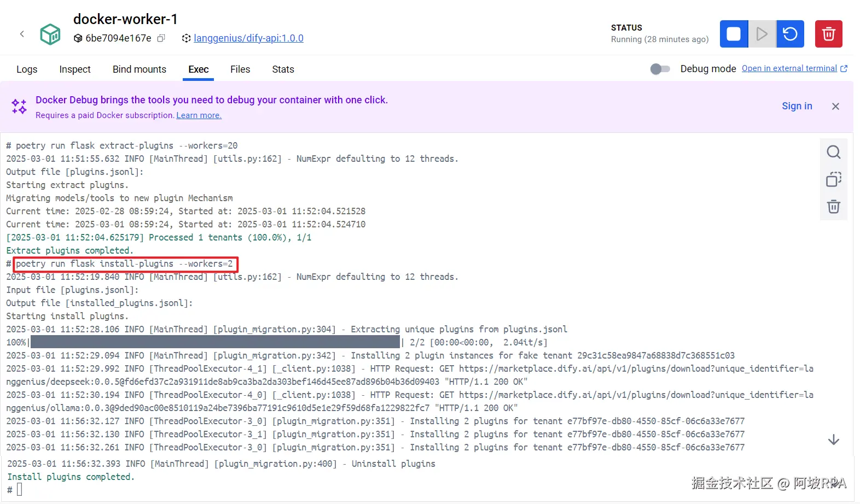Click the terminal prompt cursor at the bottom
Viewport: 860px width, 504px height.
coord(19,489)
